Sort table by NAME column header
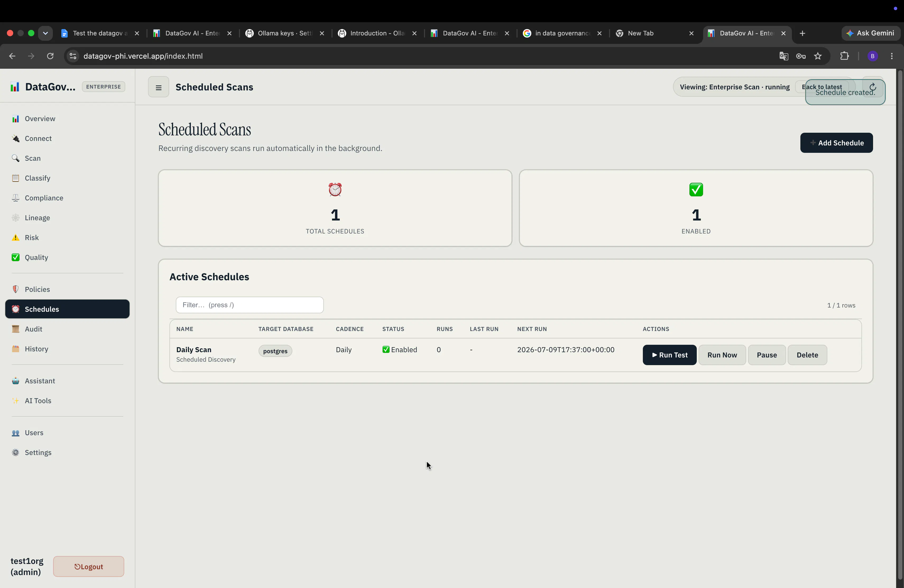 pyautogui.click(x=185, y=329)
